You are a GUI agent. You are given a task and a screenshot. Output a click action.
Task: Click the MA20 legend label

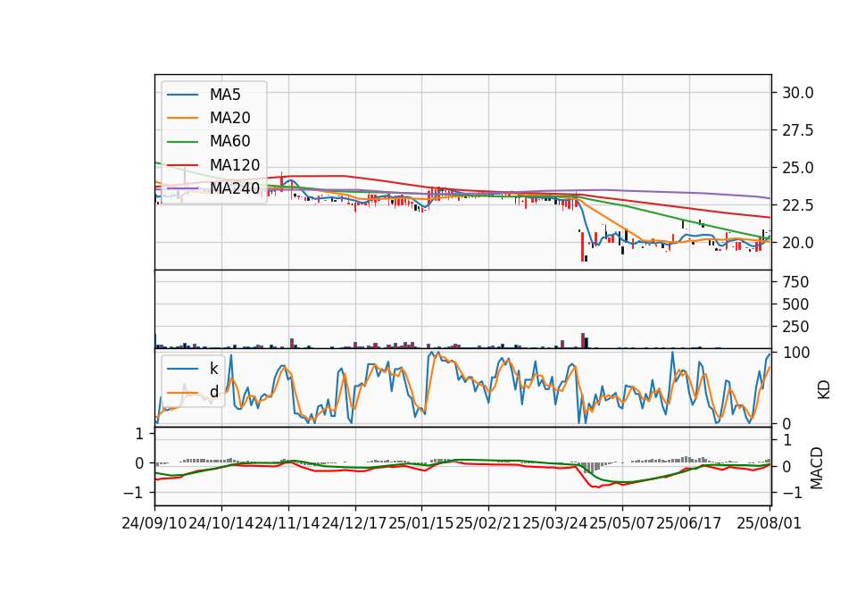click(229, 118)
